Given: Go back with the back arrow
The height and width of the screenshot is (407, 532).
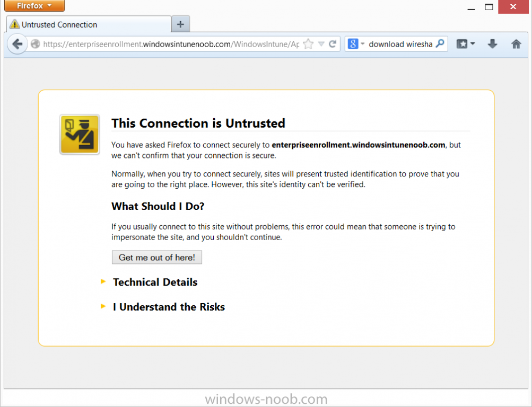Looking at the screenshot, I should tap(17, 44).
